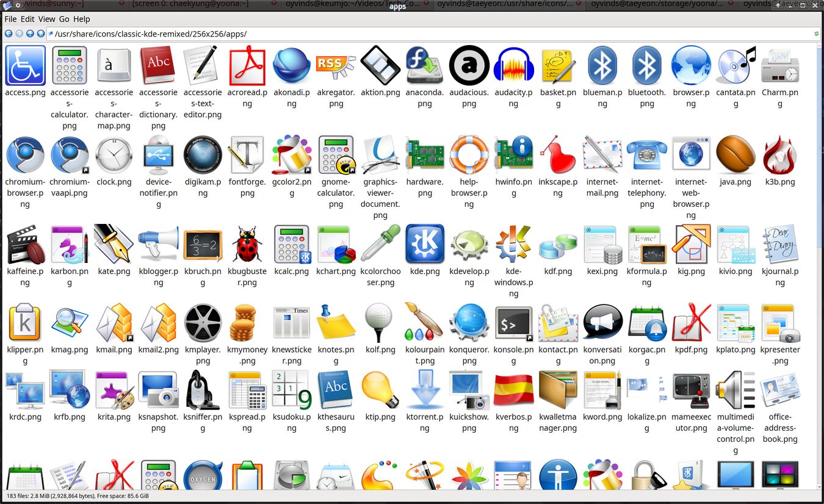The image size is (824, 504).
Task: Select the inkscape.png icon
Action: (x=558, y=155)
